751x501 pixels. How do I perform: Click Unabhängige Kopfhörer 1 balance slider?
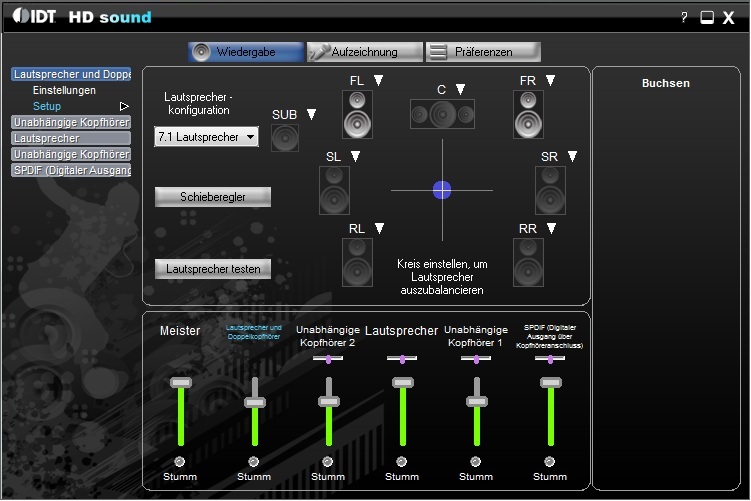[476, 359]
